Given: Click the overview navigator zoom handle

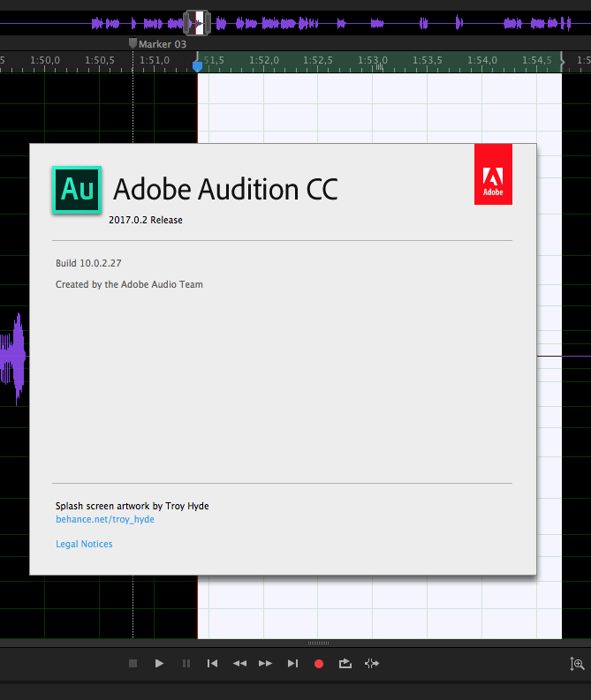Looking at the screenshot, I should pyautogui.click(x=197, y=23).
